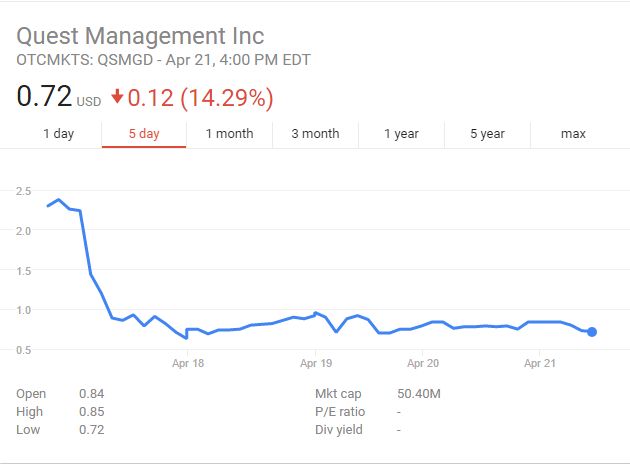This screenshot has width=630, height=464.
Task: Click the Apr 20 date label
Action: point(423,364)
